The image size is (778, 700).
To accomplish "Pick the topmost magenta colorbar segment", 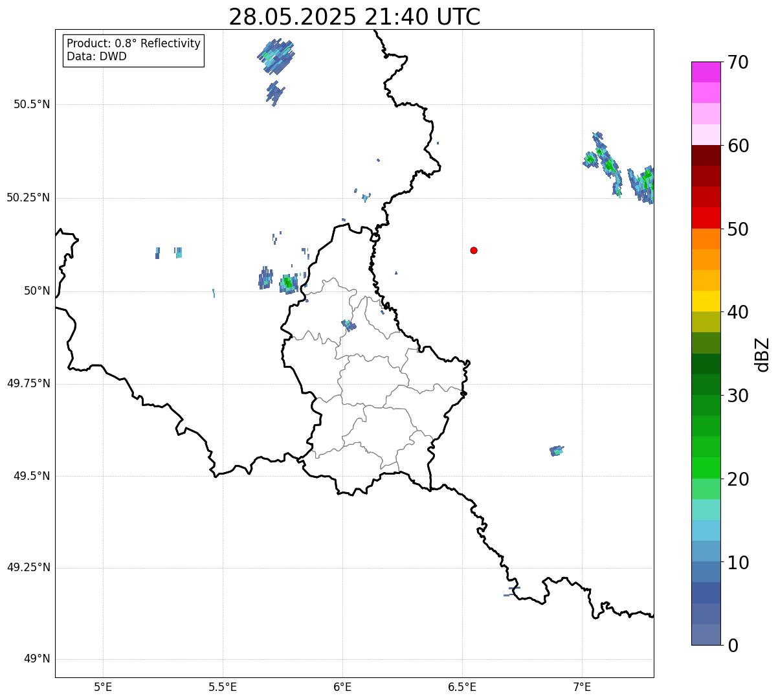I will (706, 72).
